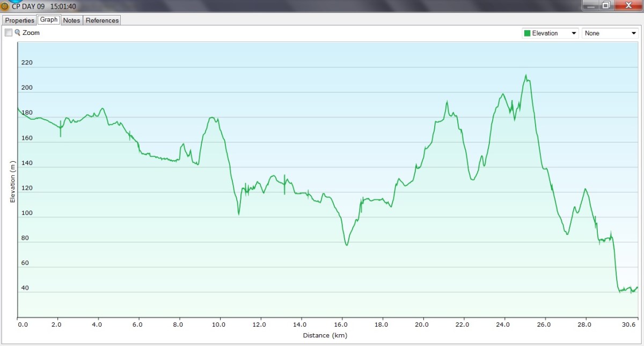Click the graph peak near 21 km
Image resolution: width=644 pixels, height=346 pixels.
click(447, 102)
